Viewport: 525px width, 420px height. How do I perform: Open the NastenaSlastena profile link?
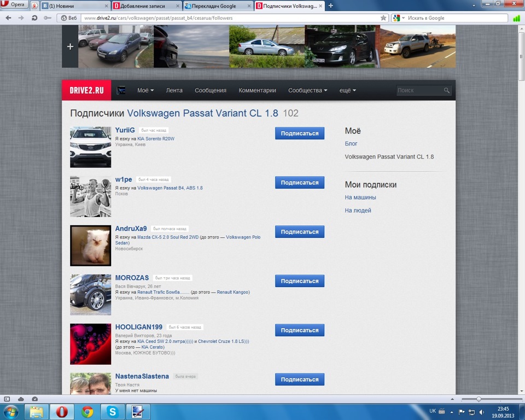[142, 376]
